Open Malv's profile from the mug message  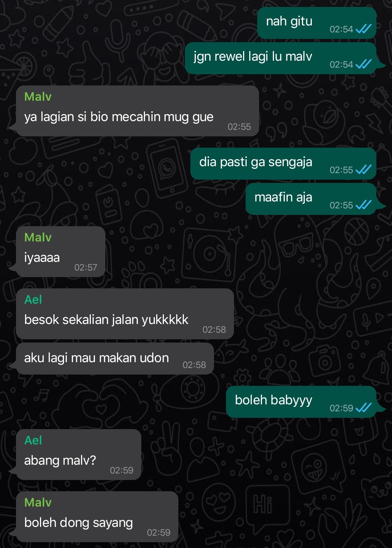pyautogui.click(x=38, y=97)
